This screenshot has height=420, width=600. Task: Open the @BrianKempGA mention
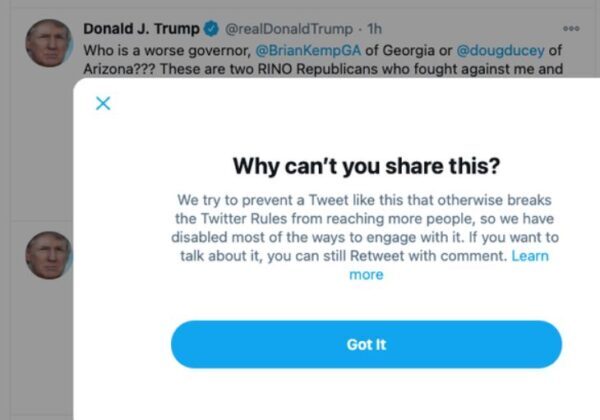(x=308, y=49)
